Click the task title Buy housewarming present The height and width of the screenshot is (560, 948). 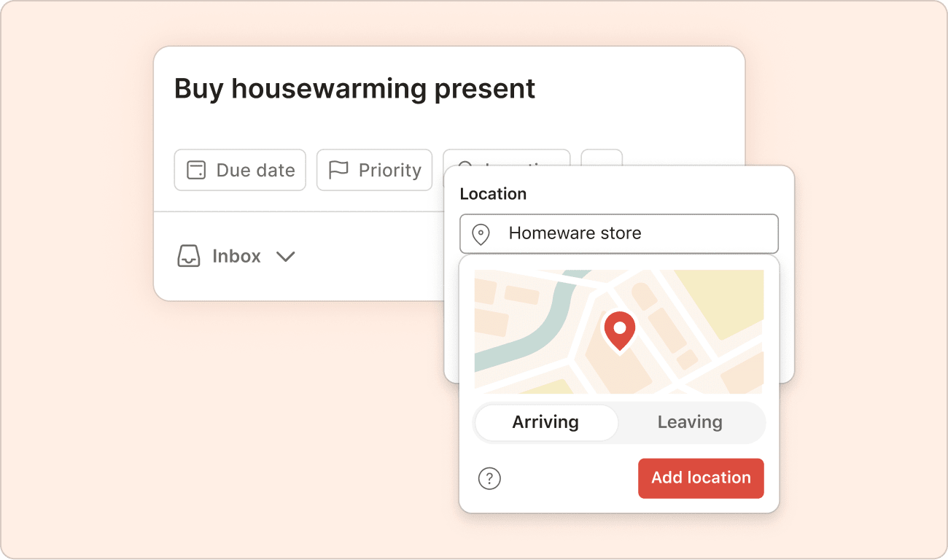[355, 88]
